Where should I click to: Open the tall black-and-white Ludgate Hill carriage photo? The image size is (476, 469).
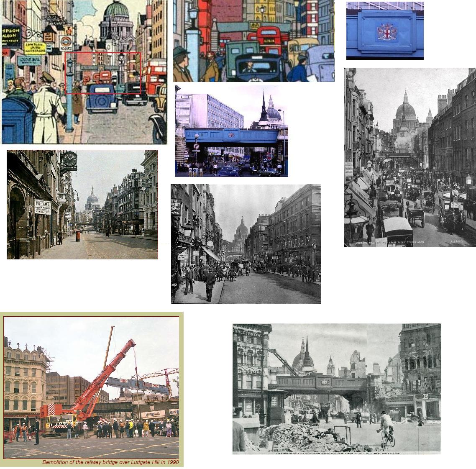click(409, 157)
